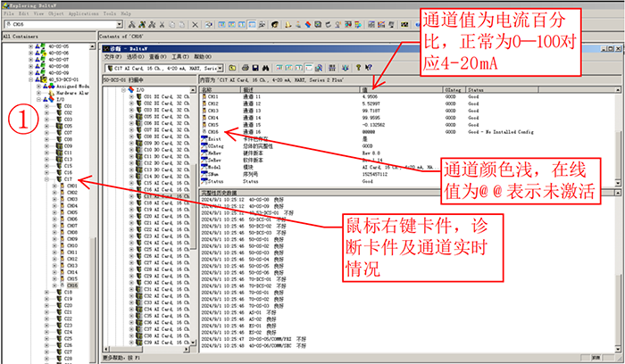The image size is (625, 364).
Task: Click the save floppy disk icon
Action: tap(254, 68)
